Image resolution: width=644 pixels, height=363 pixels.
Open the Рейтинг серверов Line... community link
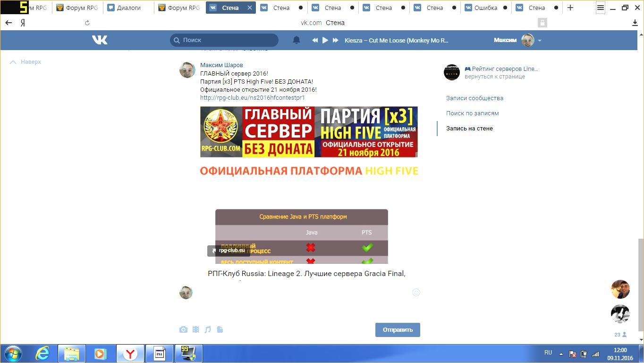point(501,69)
